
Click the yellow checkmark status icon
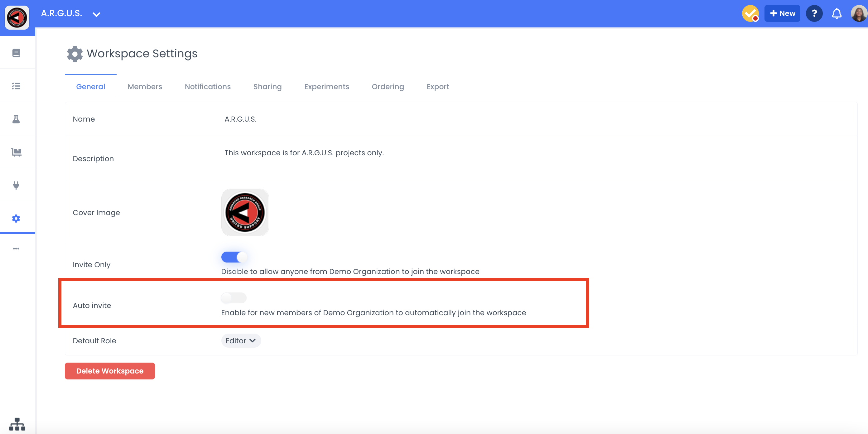coord(750,13)
